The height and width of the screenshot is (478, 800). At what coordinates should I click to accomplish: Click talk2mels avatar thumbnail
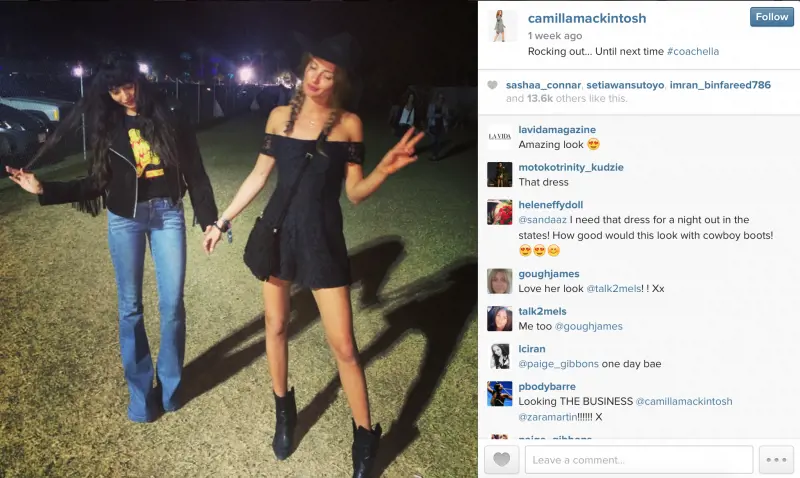coord(499,319)
